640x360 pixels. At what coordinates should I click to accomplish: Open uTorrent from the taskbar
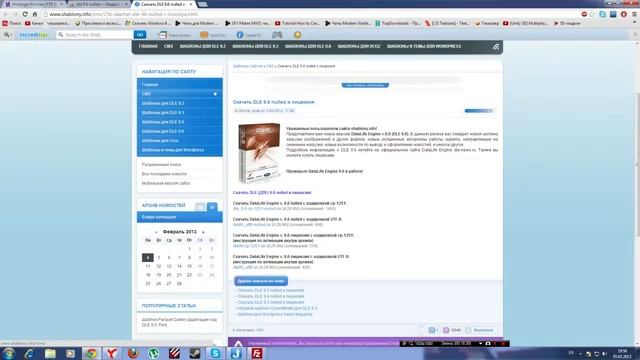point(153,353)
